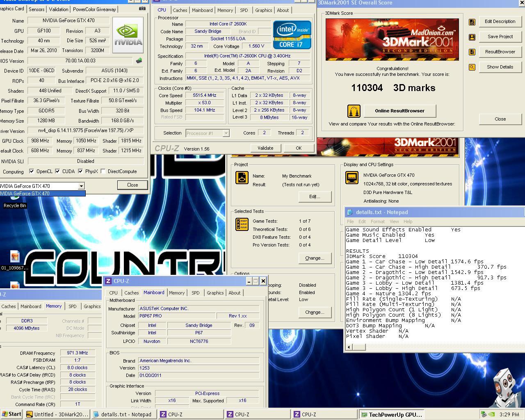525x420 pixels.
Task: Open the Help menu in Notepad
Action: click(408, 221)
